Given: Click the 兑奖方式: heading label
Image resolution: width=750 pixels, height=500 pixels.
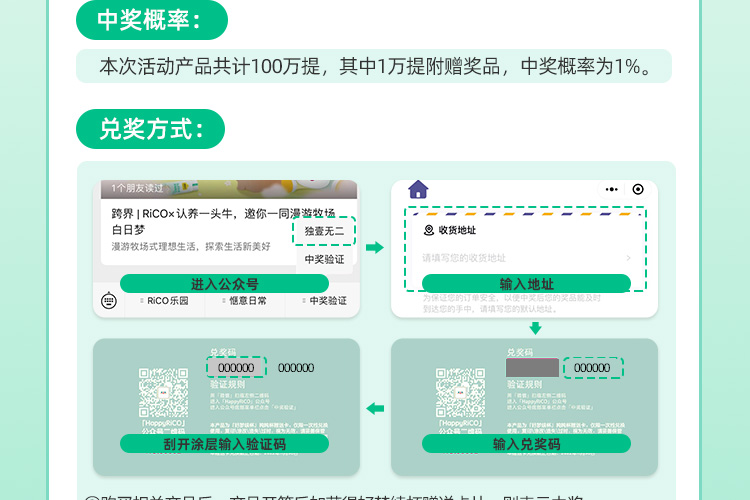Looking at the screenshot, I should [150, 129].
